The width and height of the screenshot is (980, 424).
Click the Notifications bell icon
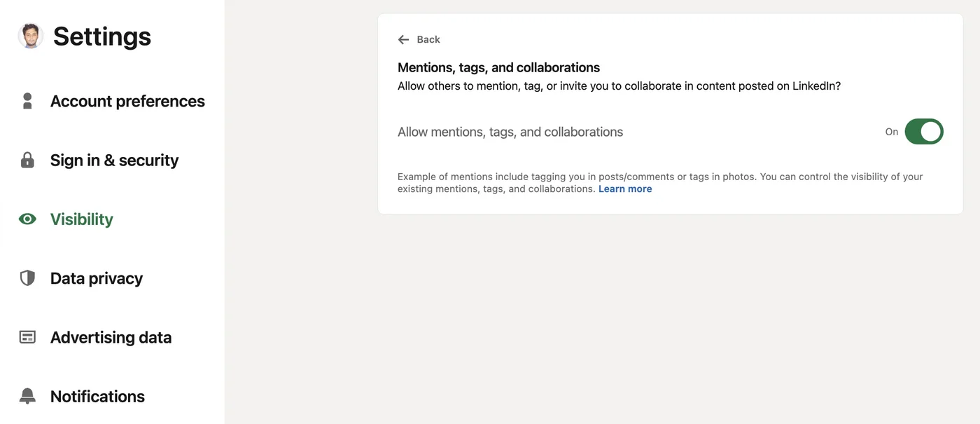click(27, 396)
